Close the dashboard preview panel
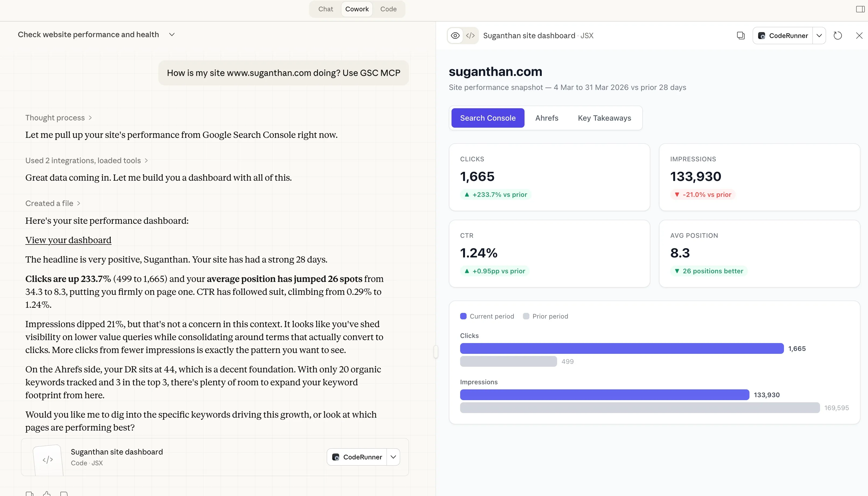 click(859, 36)
